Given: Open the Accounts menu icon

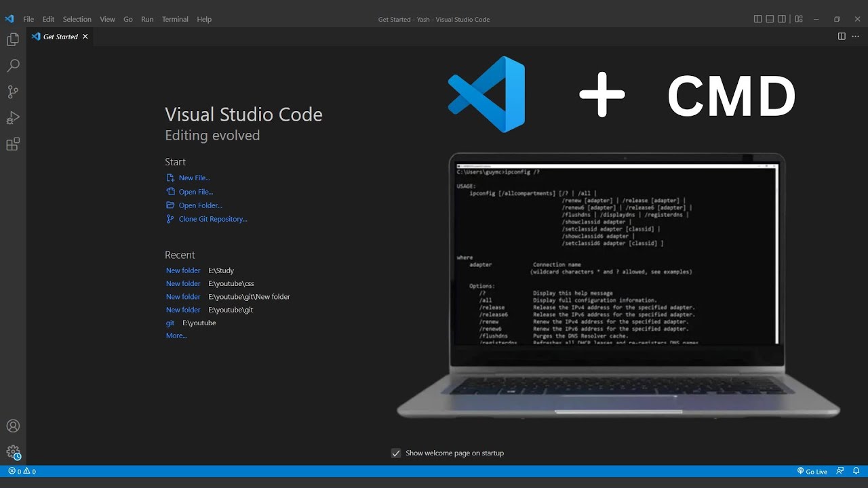Looking at the screenshot, I should [13, 426].
